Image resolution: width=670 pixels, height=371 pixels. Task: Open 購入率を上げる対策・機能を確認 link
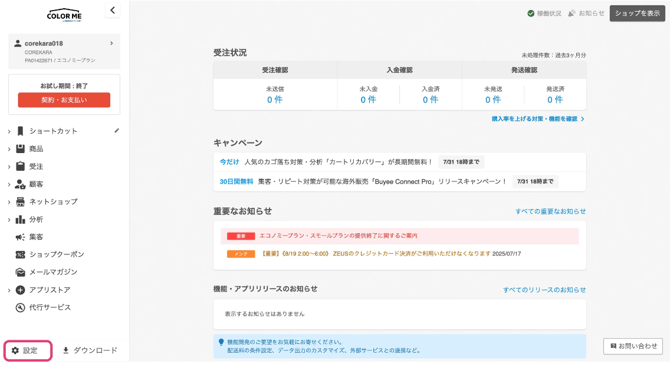click(538, 119)
